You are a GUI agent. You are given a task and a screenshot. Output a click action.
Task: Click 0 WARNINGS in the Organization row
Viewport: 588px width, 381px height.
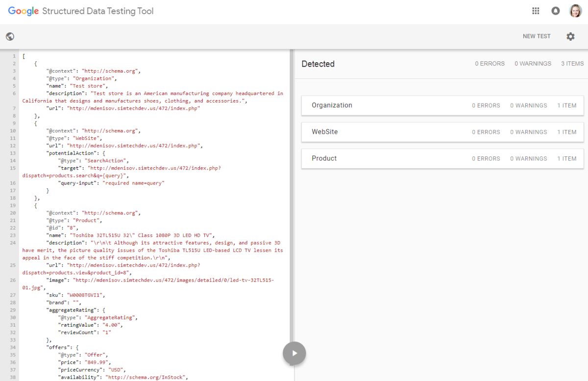coord(529,105)
